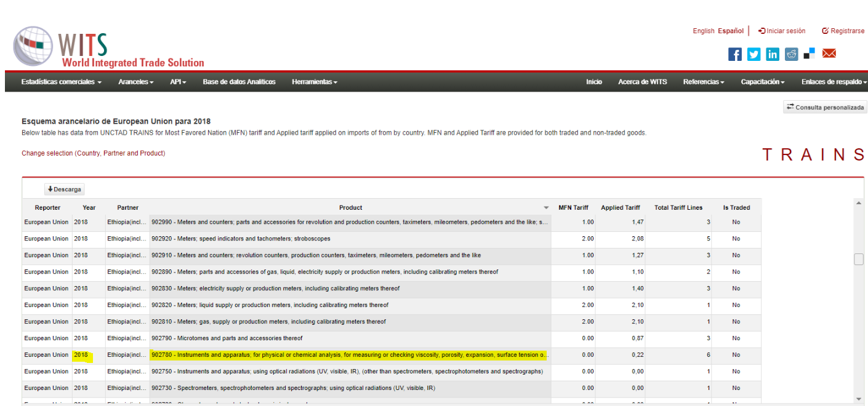This screenshot has width=868, height=406.
Task: Go to Inicio in navigation bar
Action: point(594,82)
